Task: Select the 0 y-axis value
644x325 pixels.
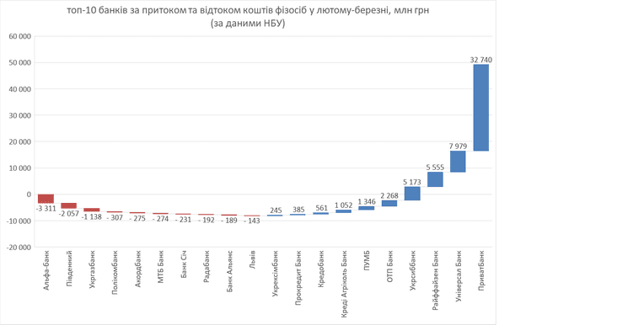Action: click(29, 194)
